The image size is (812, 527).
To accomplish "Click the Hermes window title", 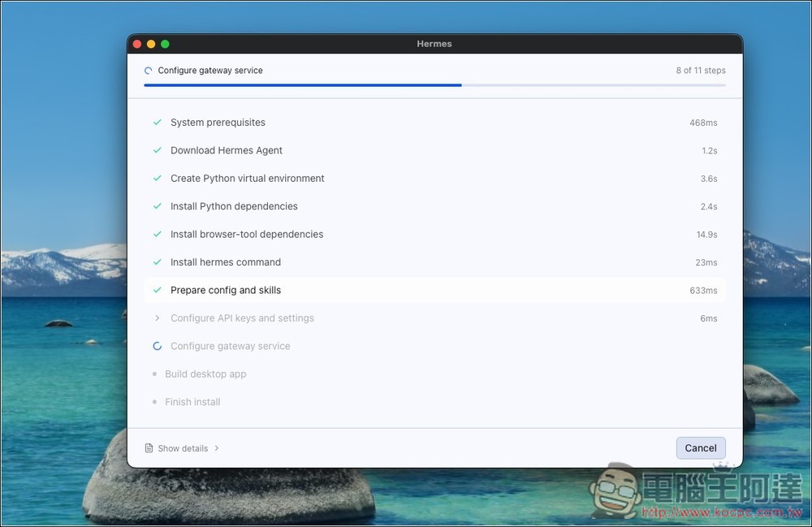I will tap(434, 44).
